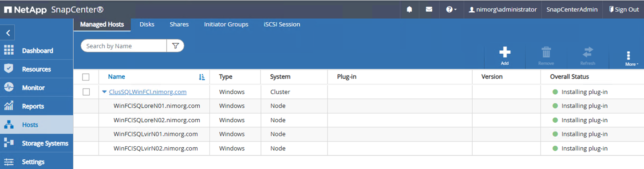The height and width of the screenshot is (169, 644).
Task: Click WinFCISQLoreN02 row green status dot
Action: [555, 120]
